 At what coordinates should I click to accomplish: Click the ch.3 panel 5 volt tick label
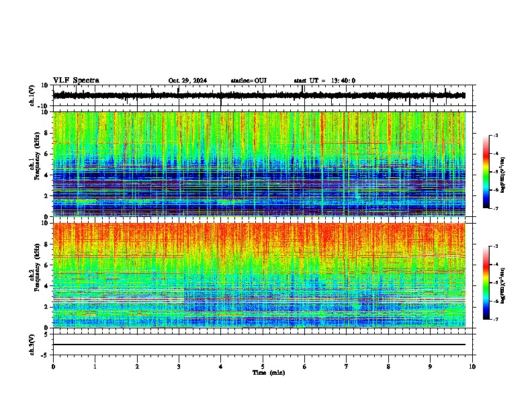point(46,334)
